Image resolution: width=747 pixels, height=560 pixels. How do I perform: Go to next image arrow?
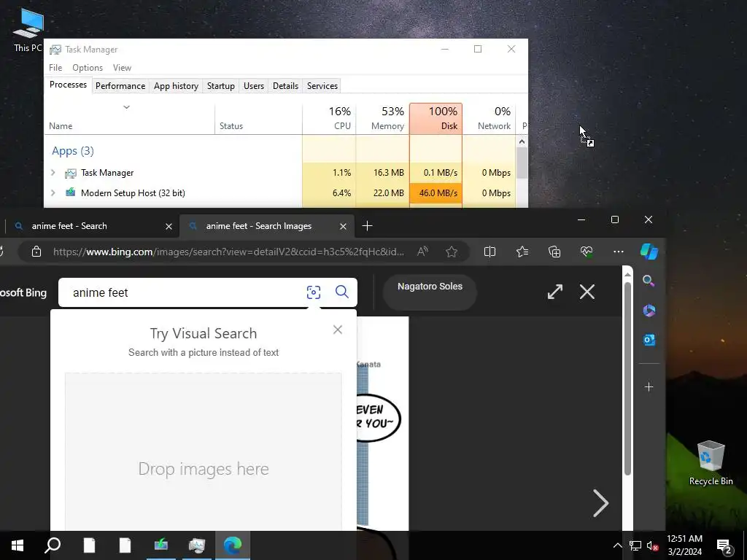point(601,503)
